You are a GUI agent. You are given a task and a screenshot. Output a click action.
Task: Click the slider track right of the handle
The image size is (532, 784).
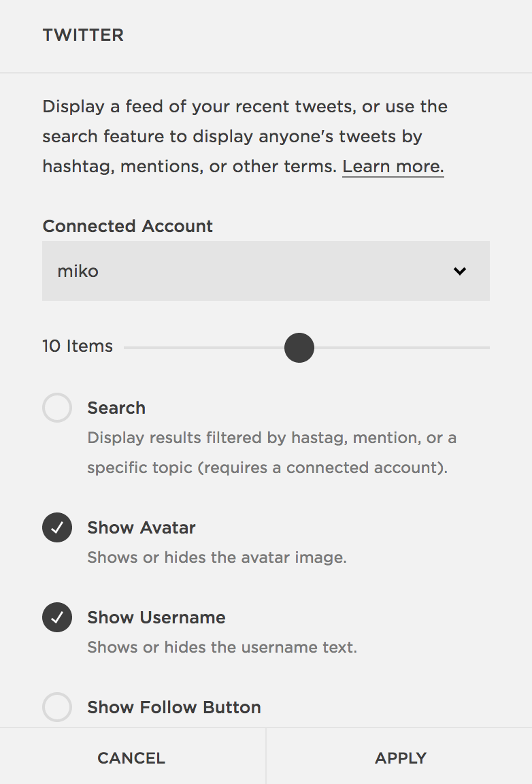click(x=402, y=348)
